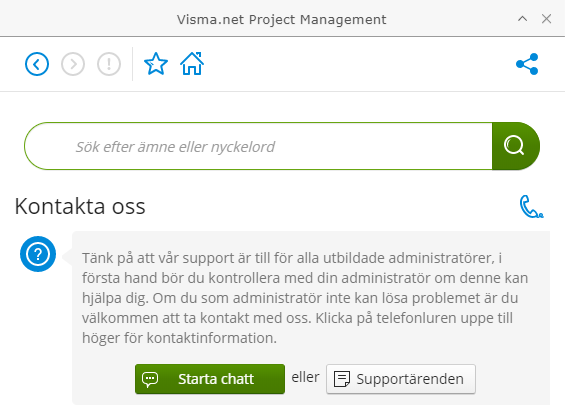Open the share icon in toolbar
Viewport: 565px width, 419px height.
(527, 64)
